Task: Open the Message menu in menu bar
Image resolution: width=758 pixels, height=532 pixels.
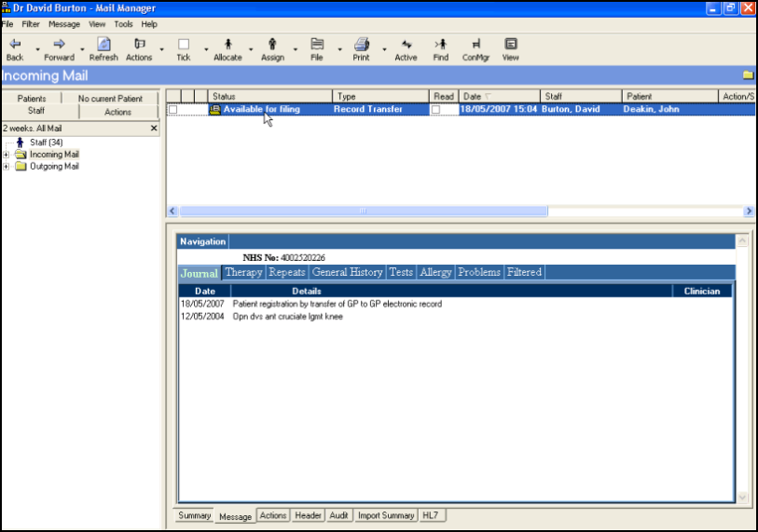Action: tap(64, 24)
